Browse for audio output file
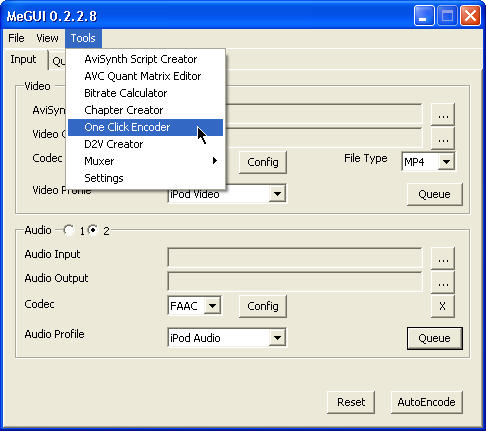486x431 pixels. coord(443,283)
